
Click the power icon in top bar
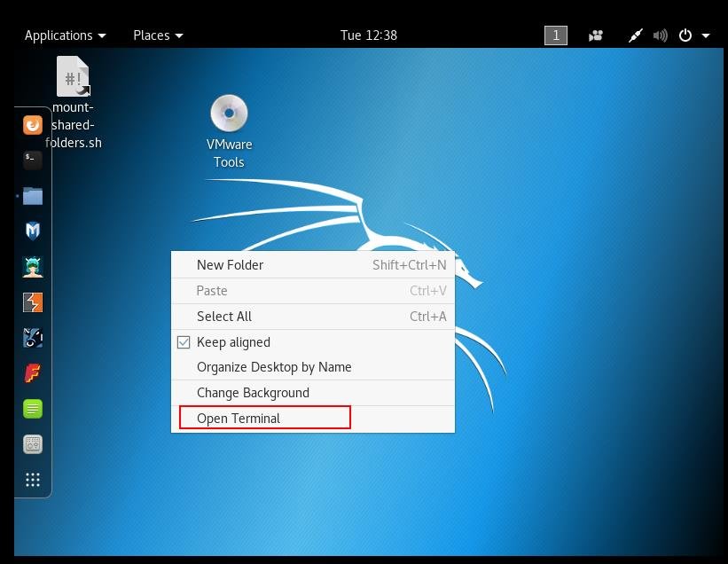point(685,35)
